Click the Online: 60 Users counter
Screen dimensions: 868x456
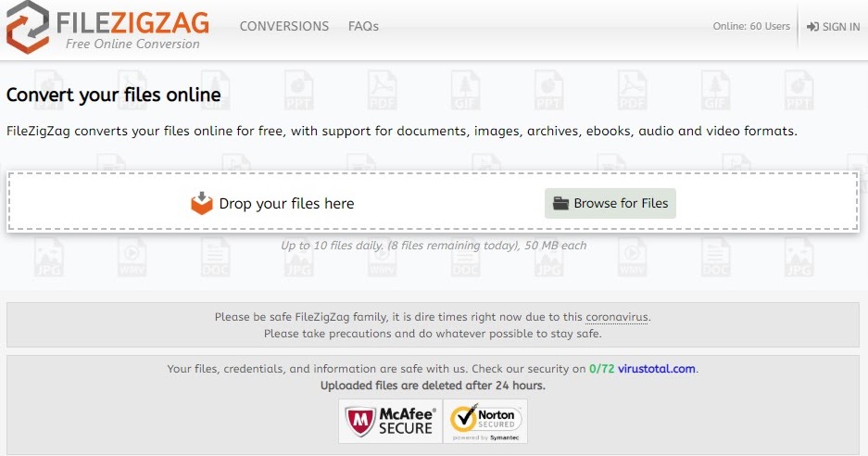751,26
